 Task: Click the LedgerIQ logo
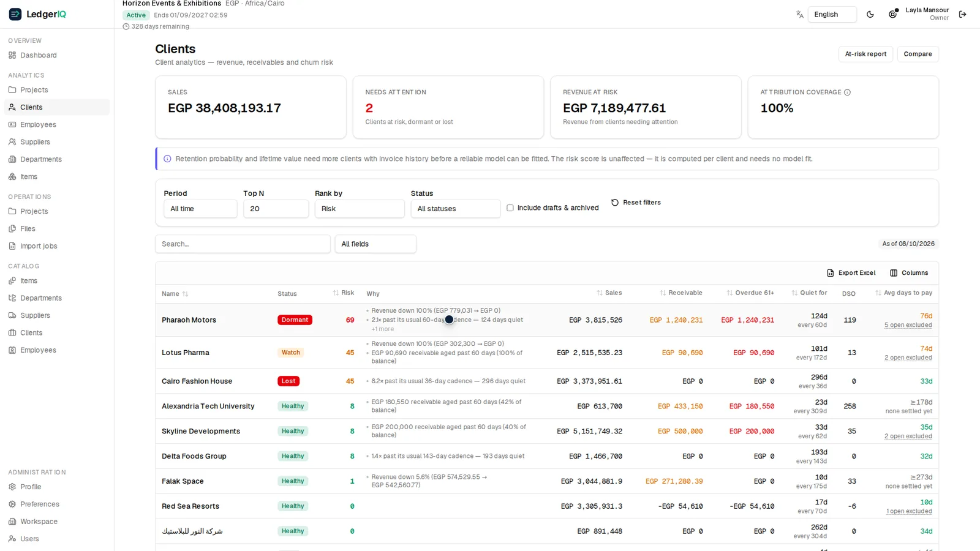37,14
